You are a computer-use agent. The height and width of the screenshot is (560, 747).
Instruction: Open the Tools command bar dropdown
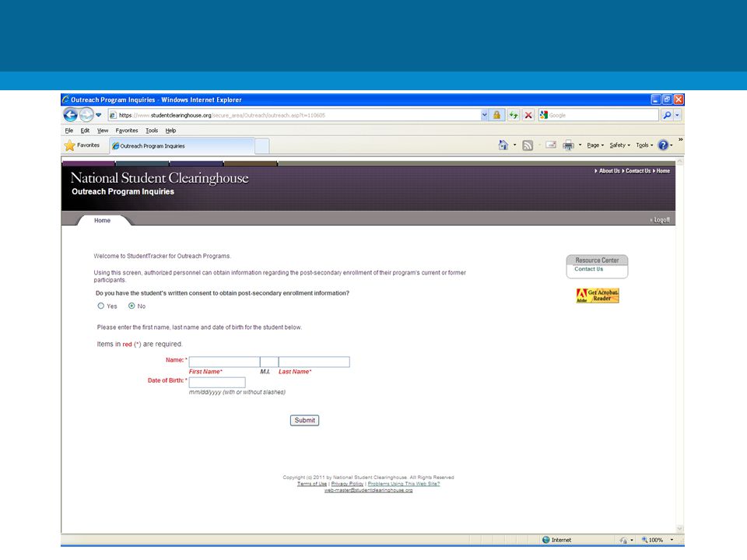644,145
